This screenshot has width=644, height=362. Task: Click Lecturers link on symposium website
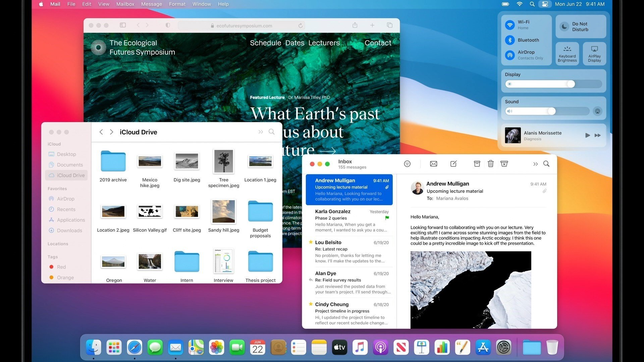324,43
